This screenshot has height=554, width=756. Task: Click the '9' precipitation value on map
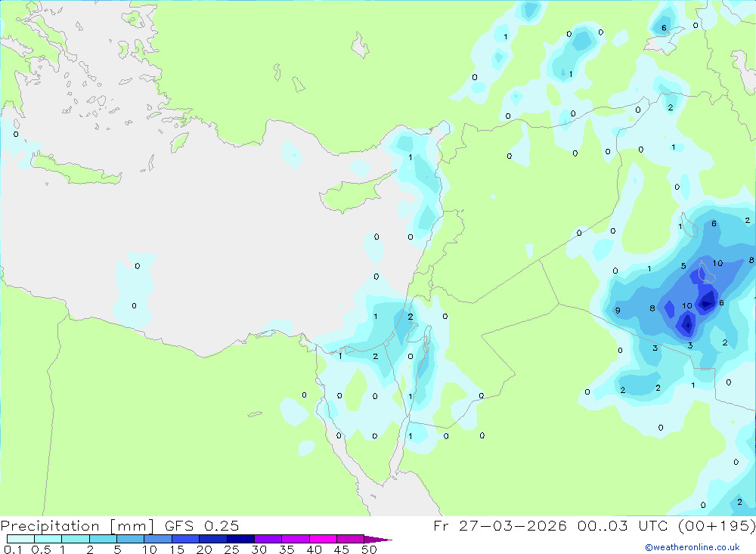pos(618,311)
